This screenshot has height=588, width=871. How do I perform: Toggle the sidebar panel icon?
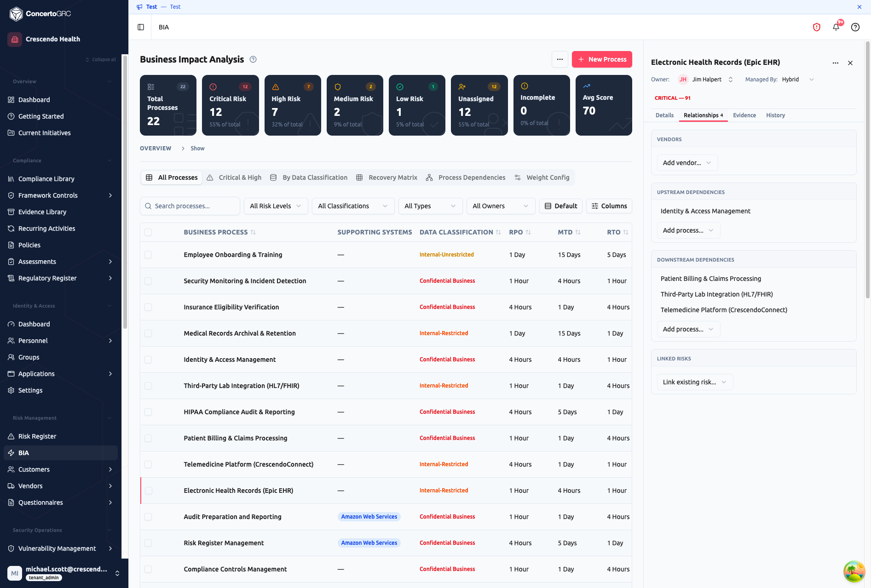[x=141, y=27]
